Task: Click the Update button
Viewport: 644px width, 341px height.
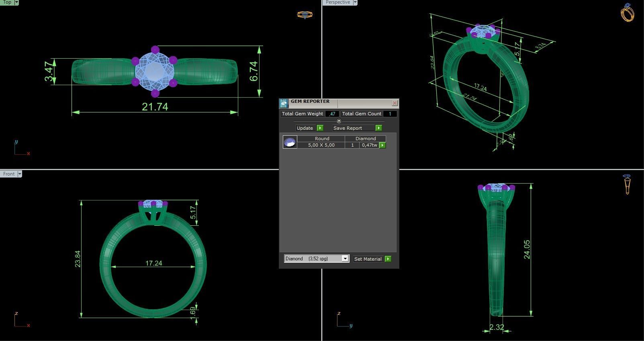Action: coord(305,128)
